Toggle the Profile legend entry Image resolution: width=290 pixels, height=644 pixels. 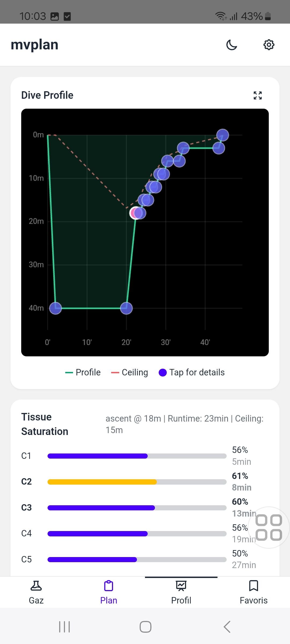[x=83, y=372]
